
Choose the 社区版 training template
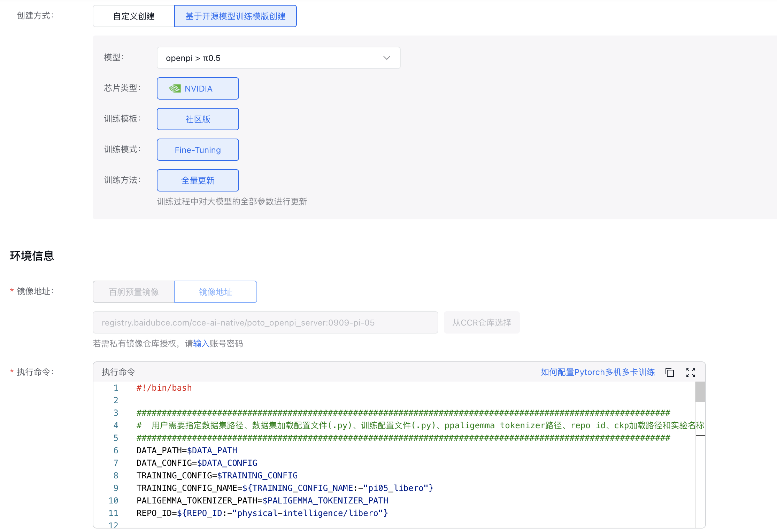(x=198, y=119)
